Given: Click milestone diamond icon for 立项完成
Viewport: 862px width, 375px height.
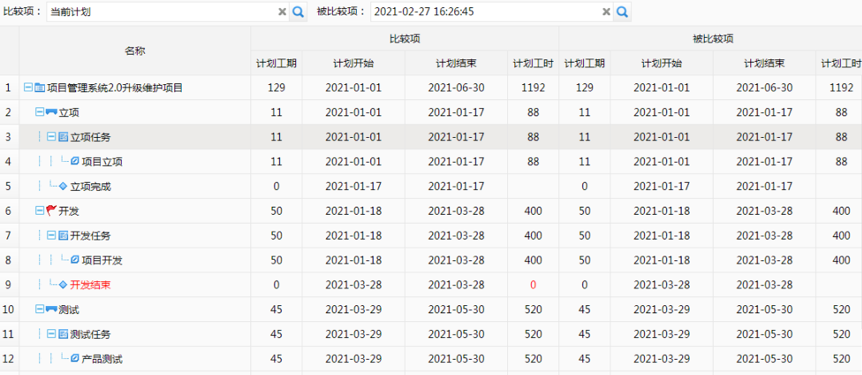Looking at the screenshot, I should (x=63, y=186).
